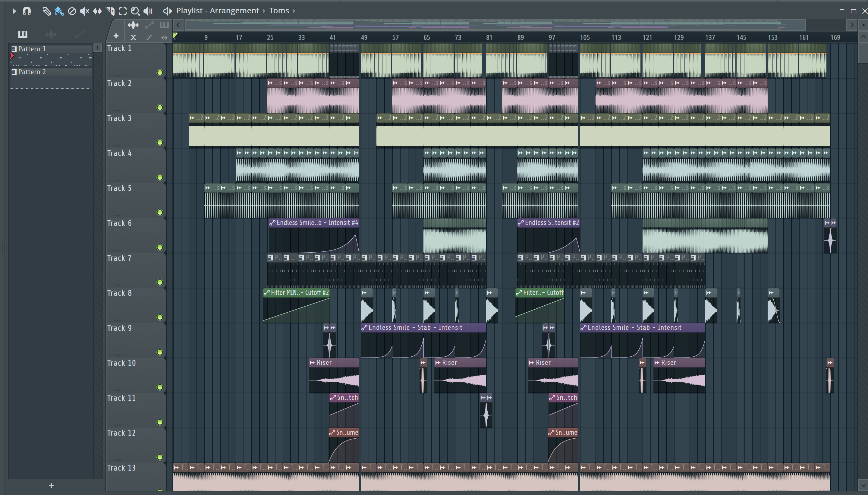This screenshot has height=495, width=868.
Task: Click bar 105 on the timeline ruler
Action: click(585, 37)
